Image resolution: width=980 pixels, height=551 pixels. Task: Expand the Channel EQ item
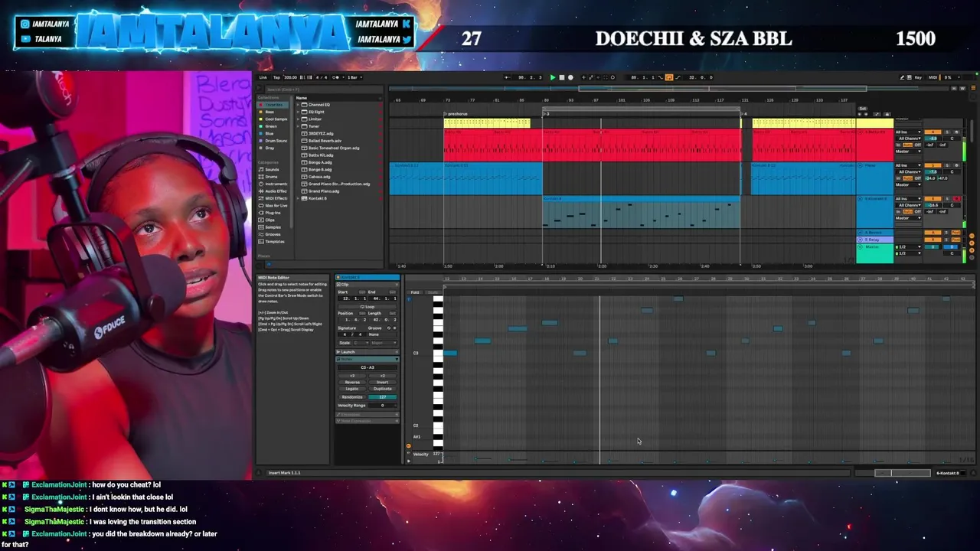pyautogui.click(x=298, y=105)
